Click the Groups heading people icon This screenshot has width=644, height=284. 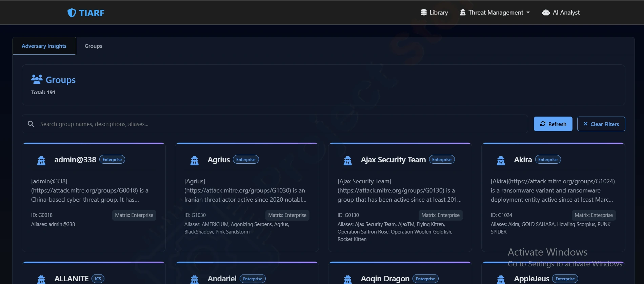(37, 80)
